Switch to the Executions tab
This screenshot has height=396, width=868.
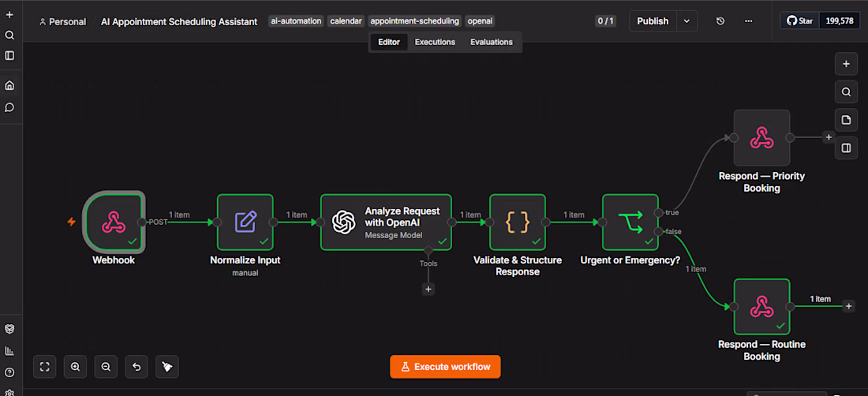435,42
